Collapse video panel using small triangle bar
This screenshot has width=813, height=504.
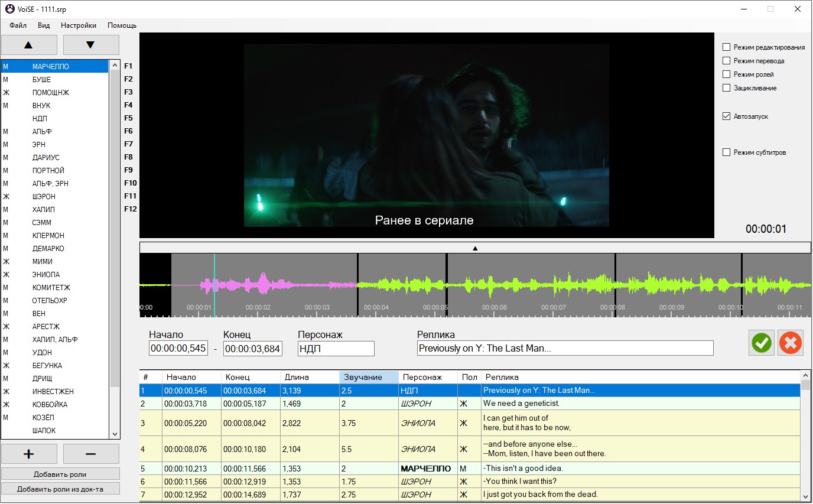coord(475,248)
